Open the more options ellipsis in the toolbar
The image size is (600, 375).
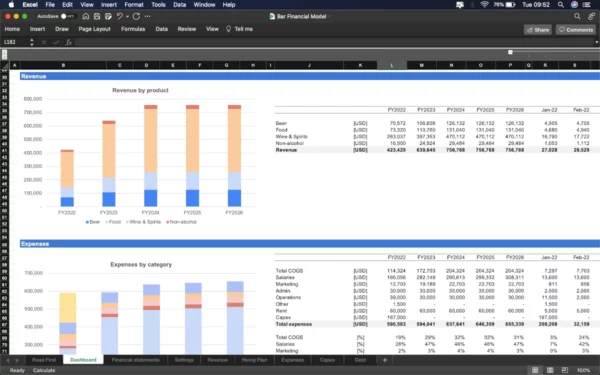pyautogui.click(x=148, y=16)
